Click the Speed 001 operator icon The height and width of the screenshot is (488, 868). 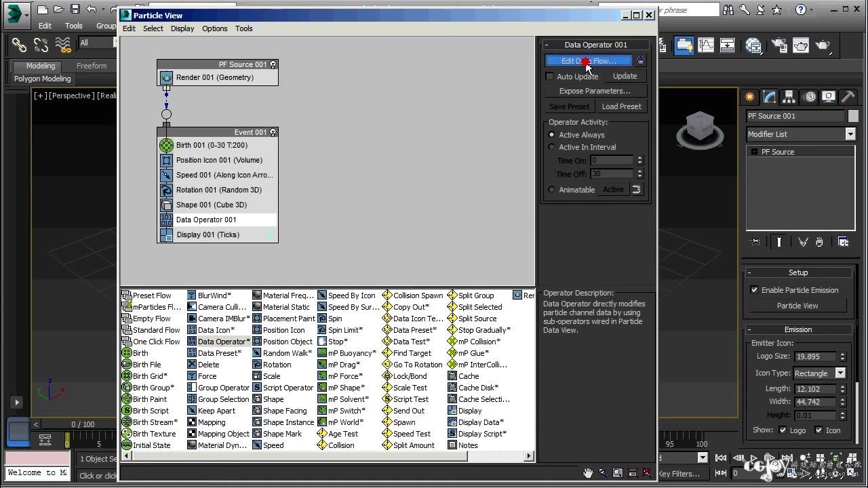click(x=166, y=175)
